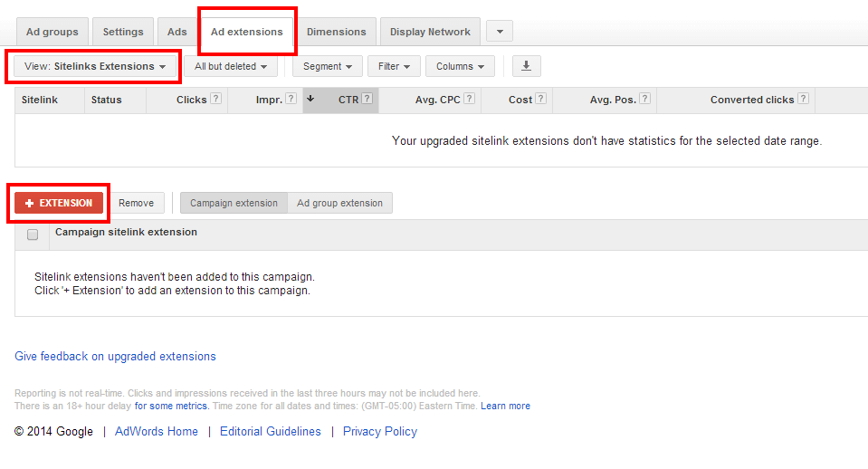The width and height of the screenshot is (868, 469).
Task: Open the Filter dropdown menu
Action: pyautogui.click(x=394, y=66)
